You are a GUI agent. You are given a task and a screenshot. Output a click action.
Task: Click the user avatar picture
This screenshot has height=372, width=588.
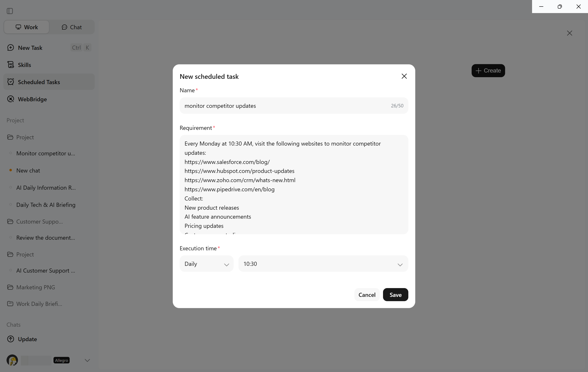coord(12,360)
